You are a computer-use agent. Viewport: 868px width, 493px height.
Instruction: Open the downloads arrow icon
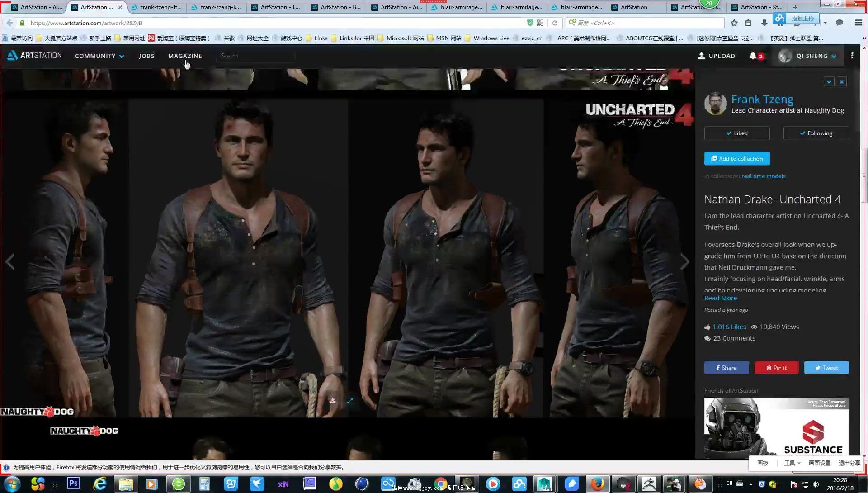coord(764,23)
